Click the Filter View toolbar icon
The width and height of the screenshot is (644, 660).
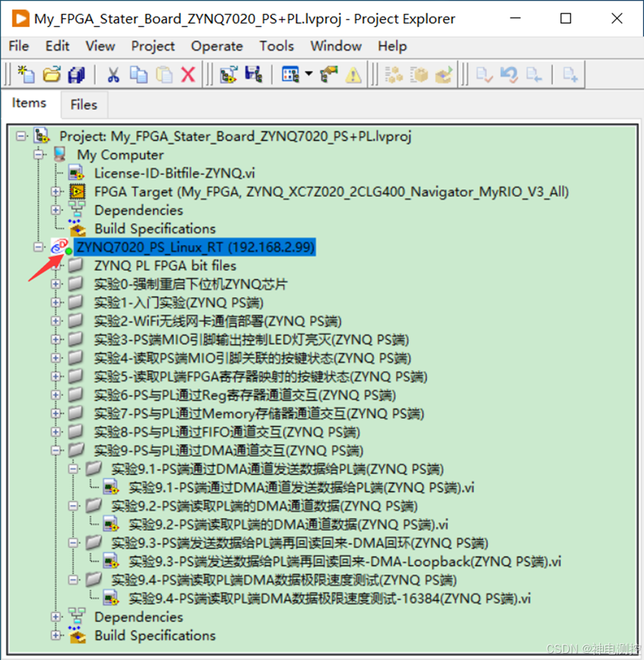[291, 74]
